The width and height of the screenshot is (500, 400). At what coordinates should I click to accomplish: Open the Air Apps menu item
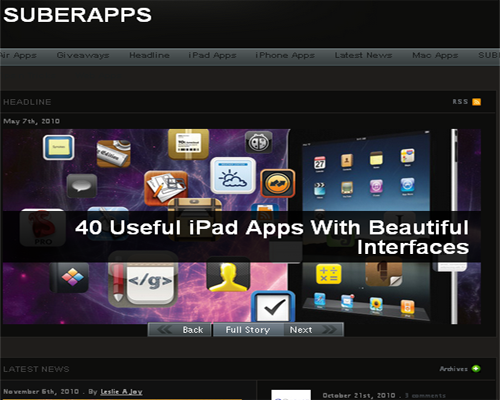(18, 55)
